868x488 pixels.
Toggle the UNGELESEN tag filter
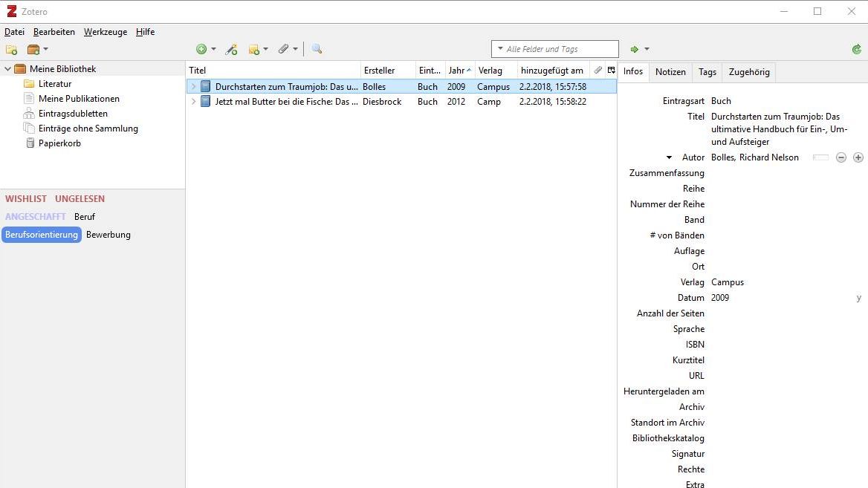[80, 199]
